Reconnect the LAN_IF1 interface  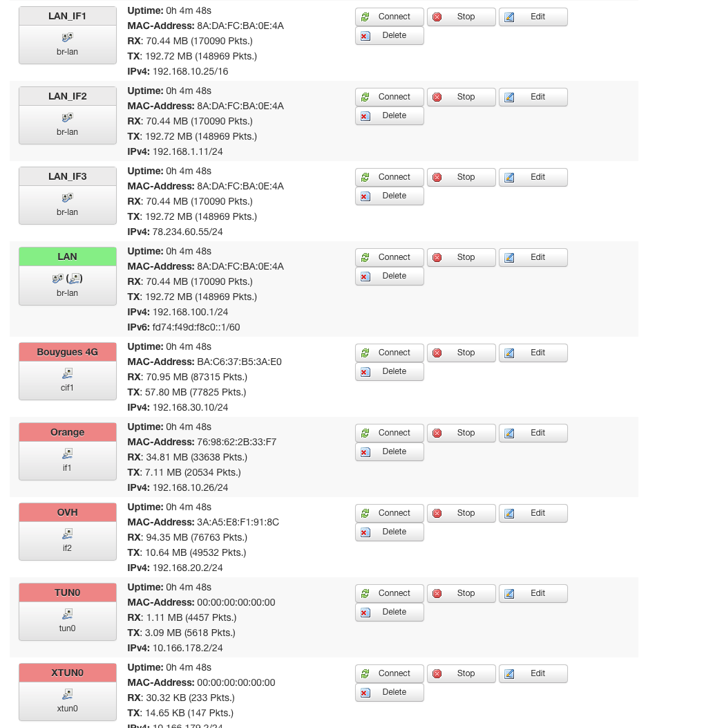pyautogui.click(x=389, y=17)
